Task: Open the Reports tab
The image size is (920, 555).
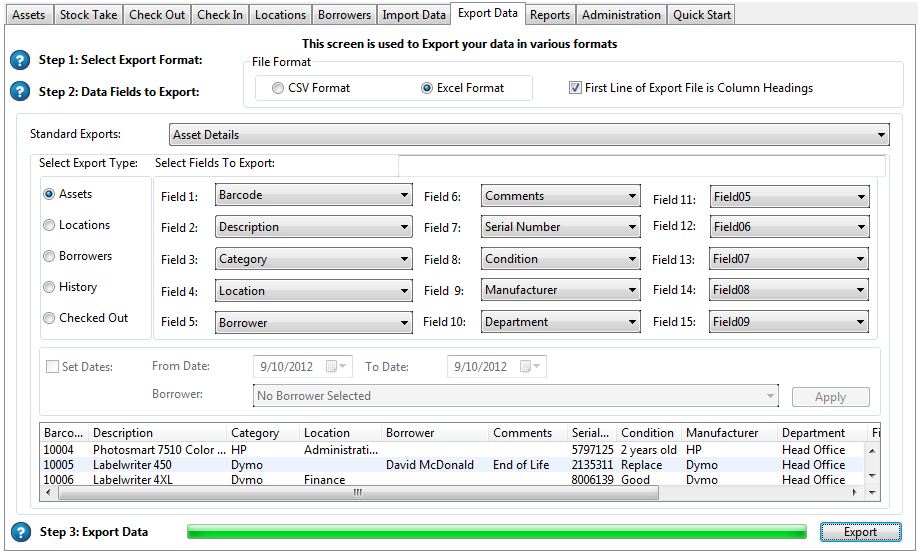Action: click(550, 15)
